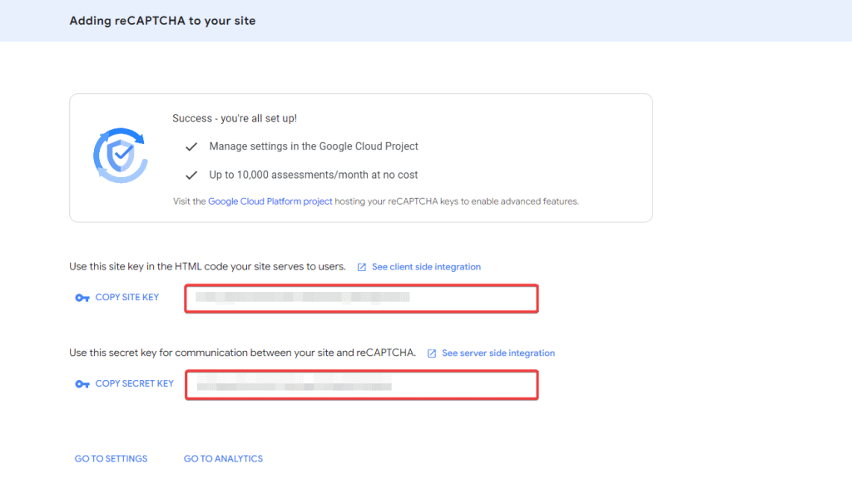Screen dimensions: 852x504
Task: Select the blurred secret key field
Action: click(360, 384)
